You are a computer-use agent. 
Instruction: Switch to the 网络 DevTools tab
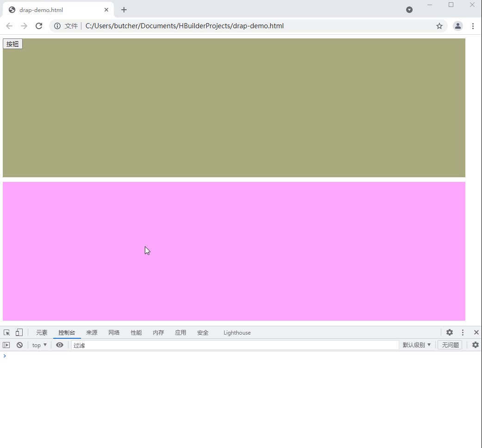pyautogui.click(x=114, y=333)
